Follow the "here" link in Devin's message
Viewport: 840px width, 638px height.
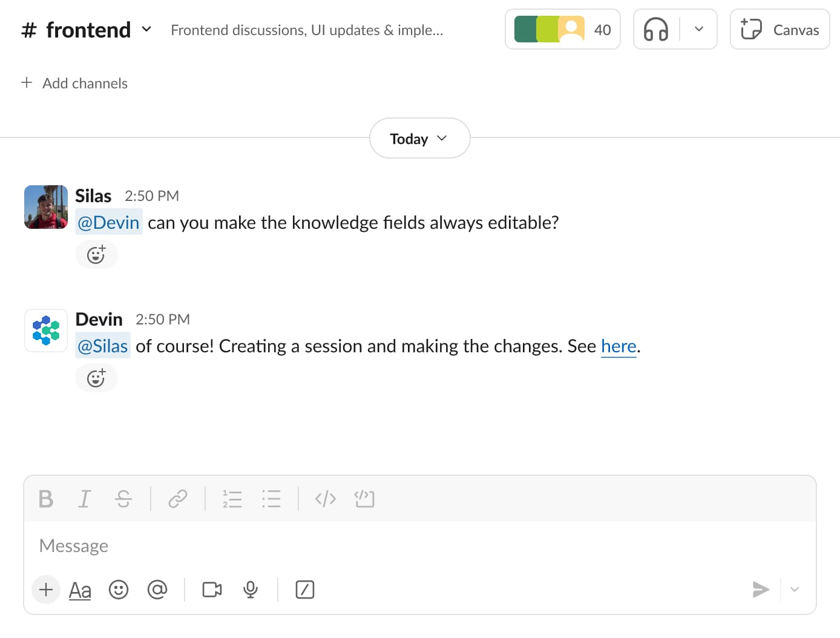tap(619, 346)
